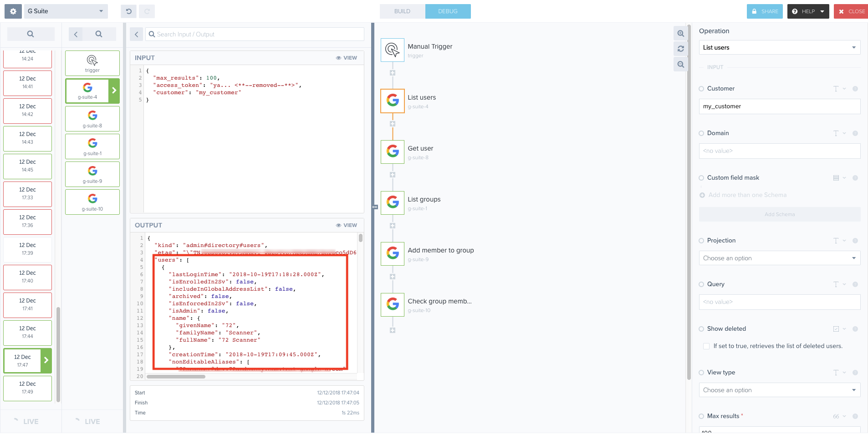Click the refresh canvas icon
This screenshot has height=434, width=868.
(x=680, y=49)
